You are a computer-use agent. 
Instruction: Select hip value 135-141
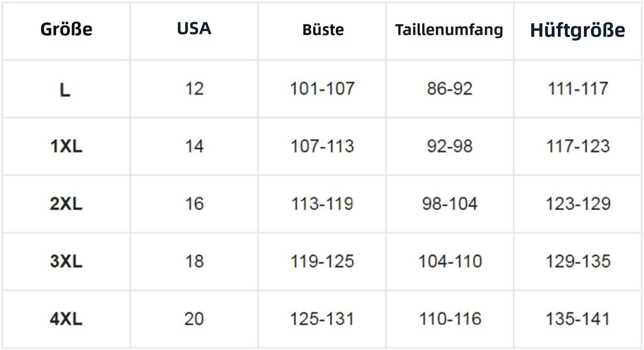(577, 319)
